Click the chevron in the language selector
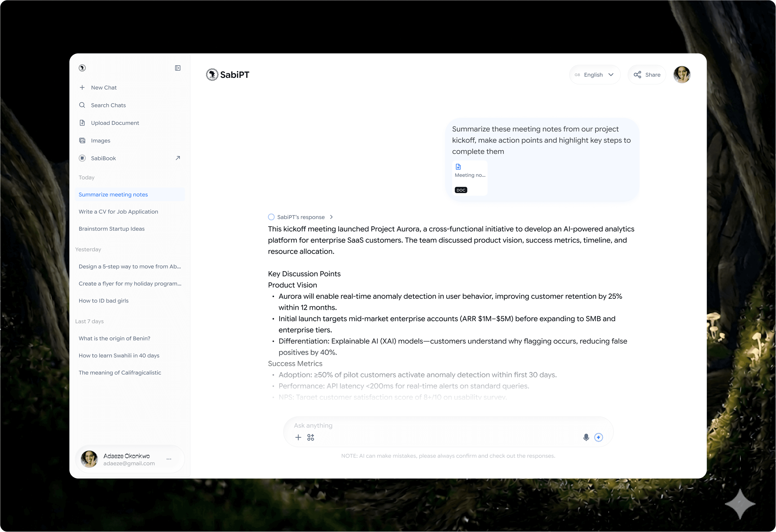The width and height of the screenshot is (776, 532). pyautogui.click(x=611, y=75)
